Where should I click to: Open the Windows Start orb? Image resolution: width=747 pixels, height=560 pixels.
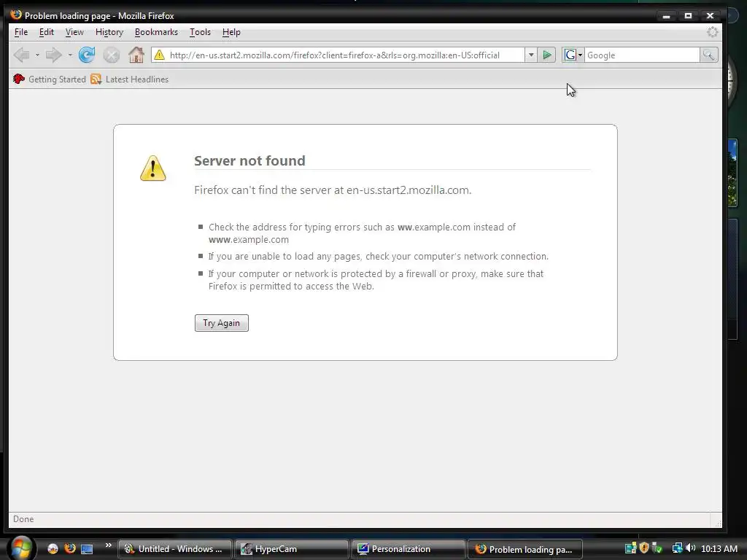[x=20, y=548]
